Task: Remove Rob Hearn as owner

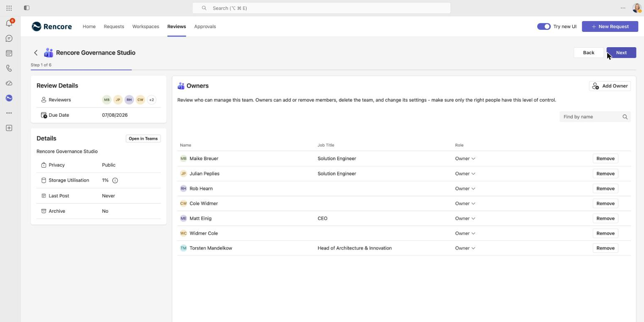Action: tap(605, 189)
